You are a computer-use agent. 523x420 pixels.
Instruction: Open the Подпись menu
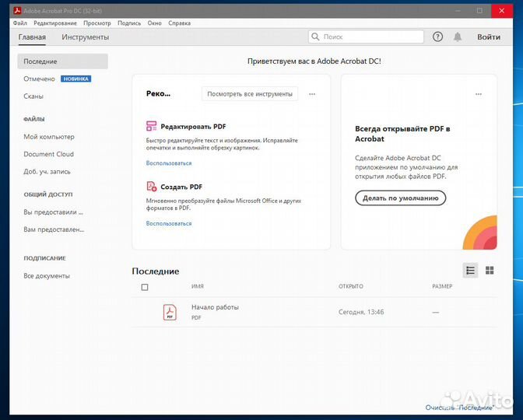pyautogui.click(x=129, y=23)
